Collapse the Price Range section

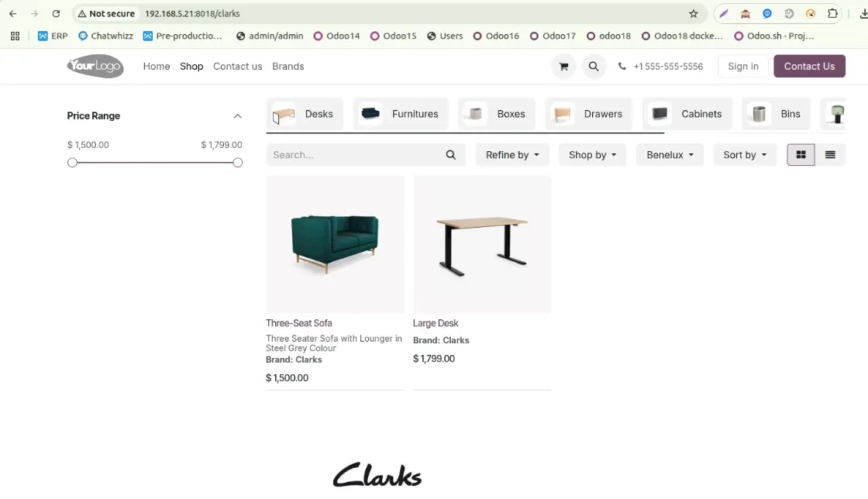[x=238, y=116]
